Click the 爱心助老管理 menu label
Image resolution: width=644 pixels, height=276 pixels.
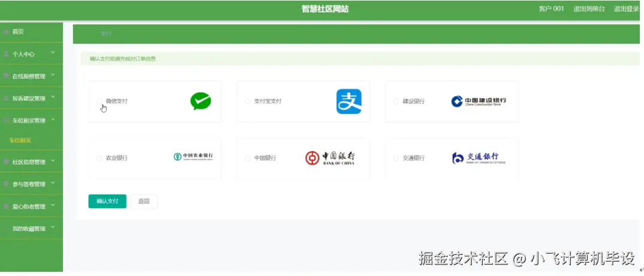29,206
